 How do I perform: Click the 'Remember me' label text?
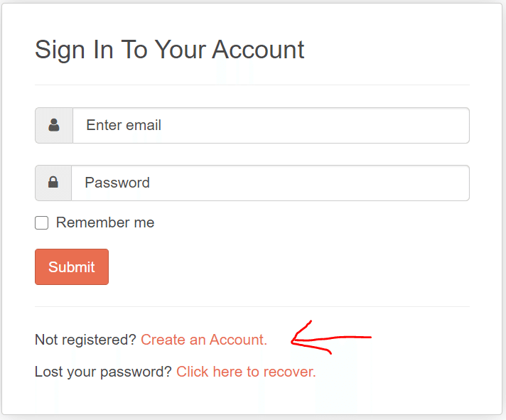[x=104, y=222]
